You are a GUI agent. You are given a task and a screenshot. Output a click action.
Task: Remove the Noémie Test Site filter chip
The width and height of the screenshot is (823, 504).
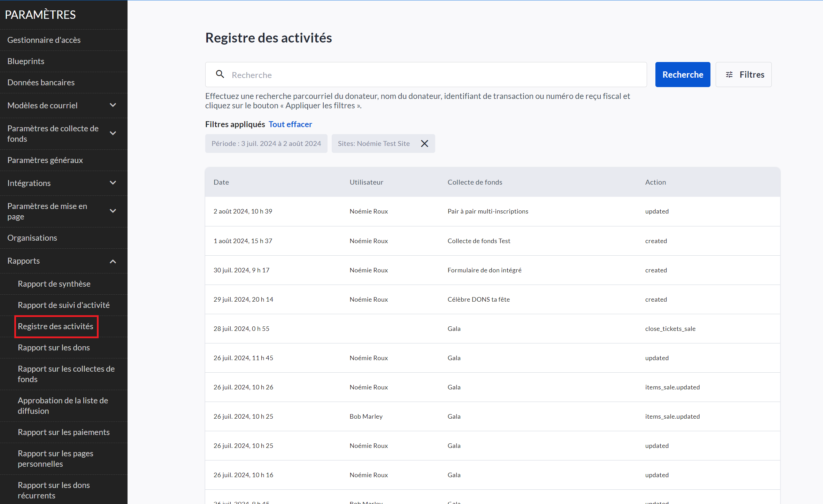click(x=424, y=144)
